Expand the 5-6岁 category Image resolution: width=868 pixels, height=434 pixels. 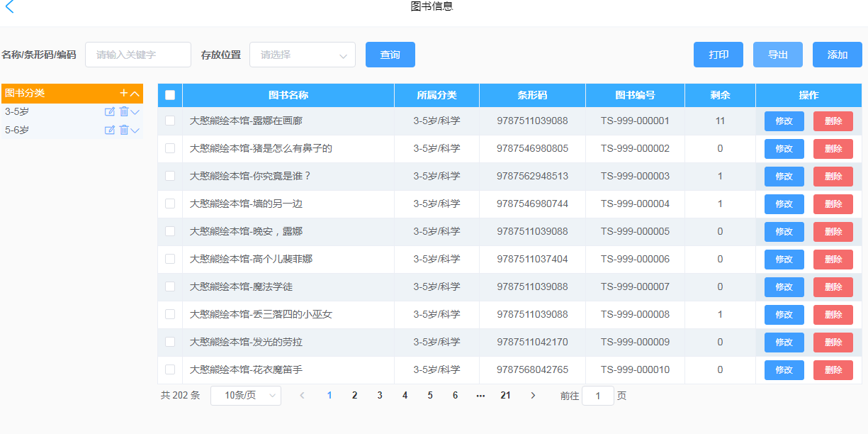tap(135, 130)
